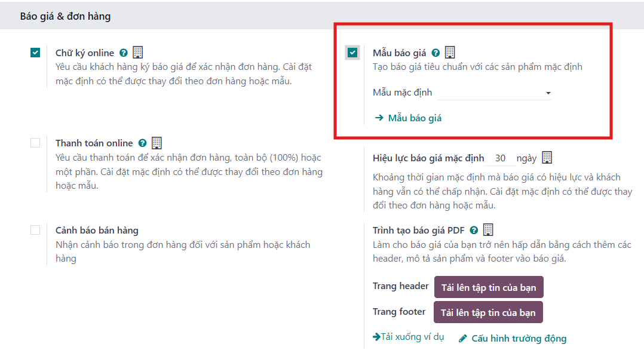644x350 pixels.
Task: Open help tooltip for Mẫu báo giá
Action: [x=436, y=53]
